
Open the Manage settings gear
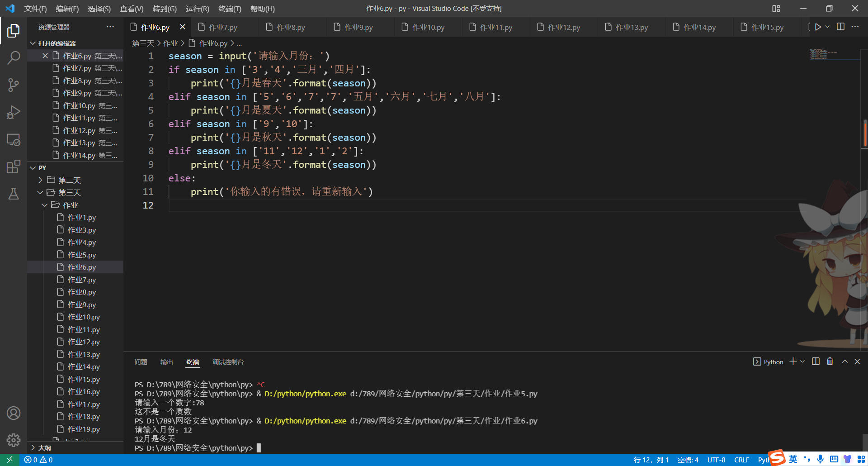click(x=14, y=440)
